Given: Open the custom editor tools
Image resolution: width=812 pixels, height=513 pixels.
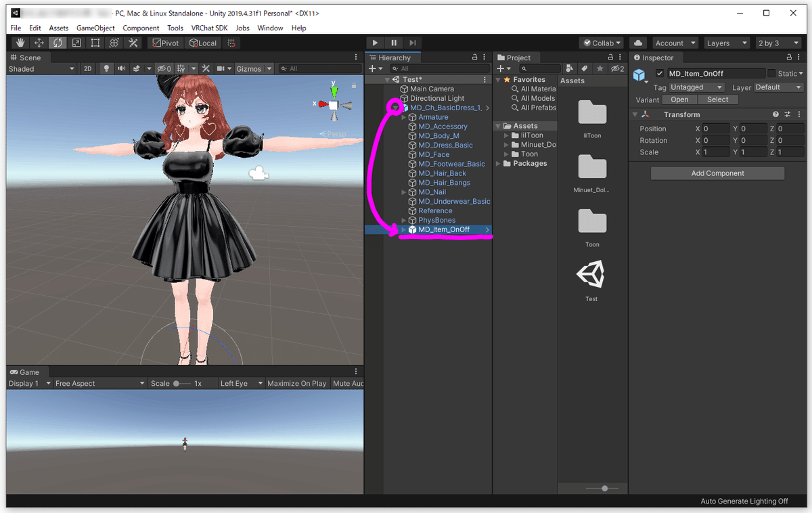Looking at the screenshot, I should coord(133,43).
